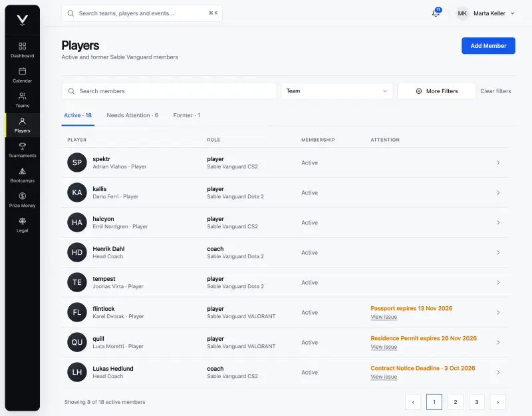The height and width of the screenshot is (416, 532).
Task: View Lukas Hedlund's contract notice issue
Action: pyautogui.click(x=384, y=377)
